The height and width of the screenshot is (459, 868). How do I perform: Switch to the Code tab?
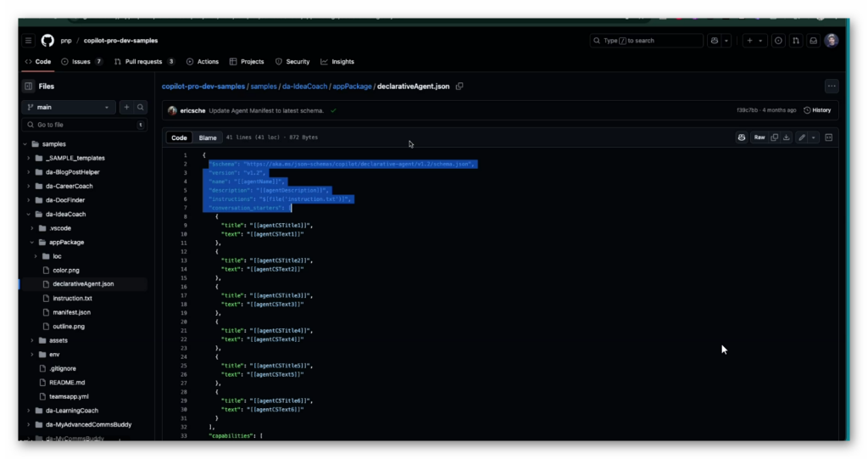37,62
